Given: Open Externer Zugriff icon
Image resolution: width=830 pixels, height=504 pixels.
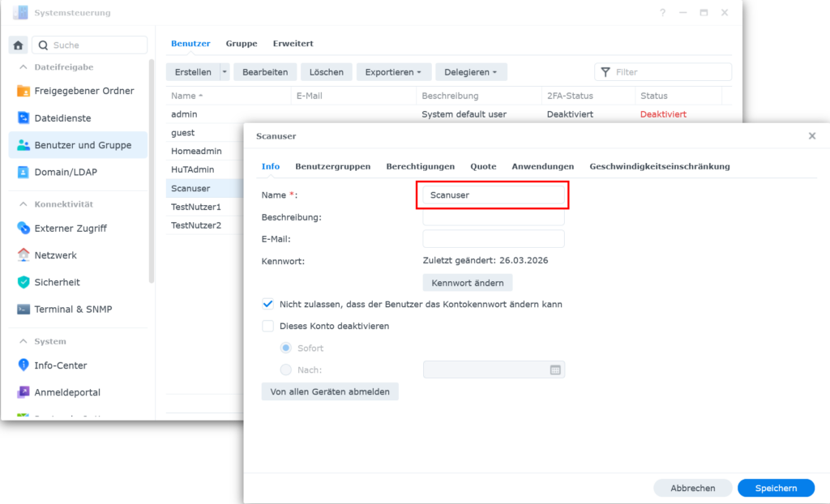Looking at the screenshot, I should click(x=24, y=229).
